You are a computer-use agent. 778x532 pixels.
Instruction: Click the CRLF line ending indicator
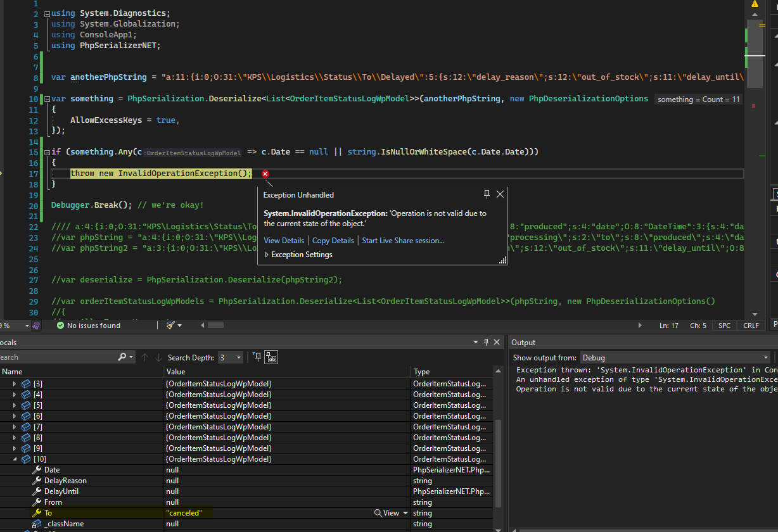click(751, 326)
